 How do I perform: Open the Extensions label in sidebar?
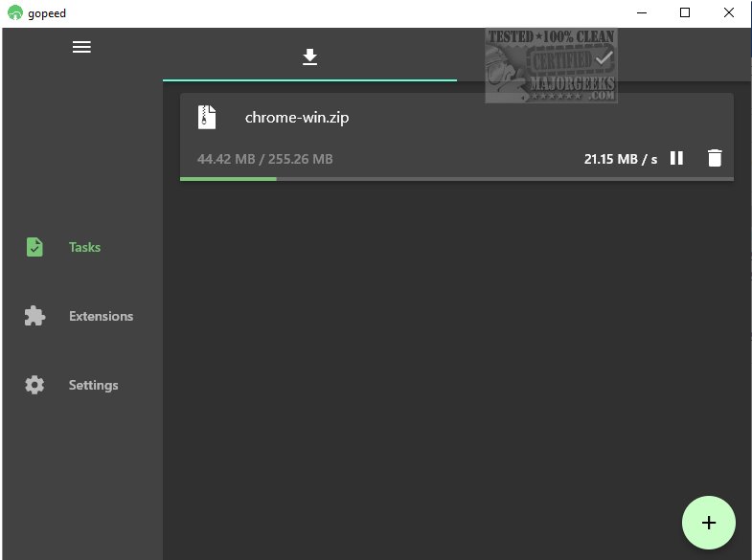point(101,316)
